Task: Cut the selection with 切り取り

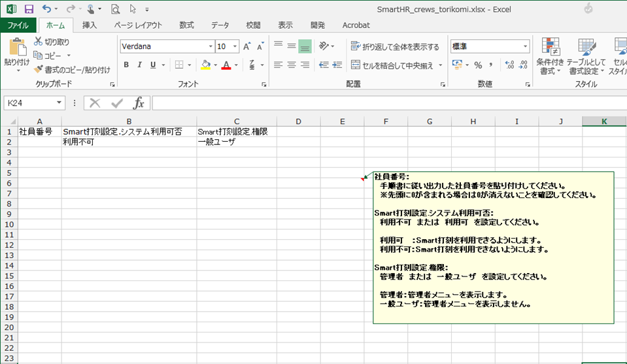Action: [x=52, y=42]
